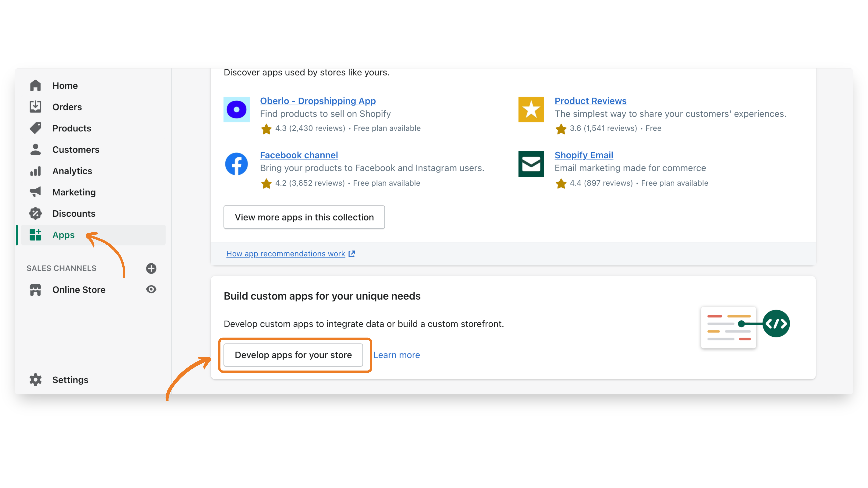Click Shopify Email's 4.4 (897 reviews) rating
Image resolution: width=868 pixels, height=488 pixels.
601,183
